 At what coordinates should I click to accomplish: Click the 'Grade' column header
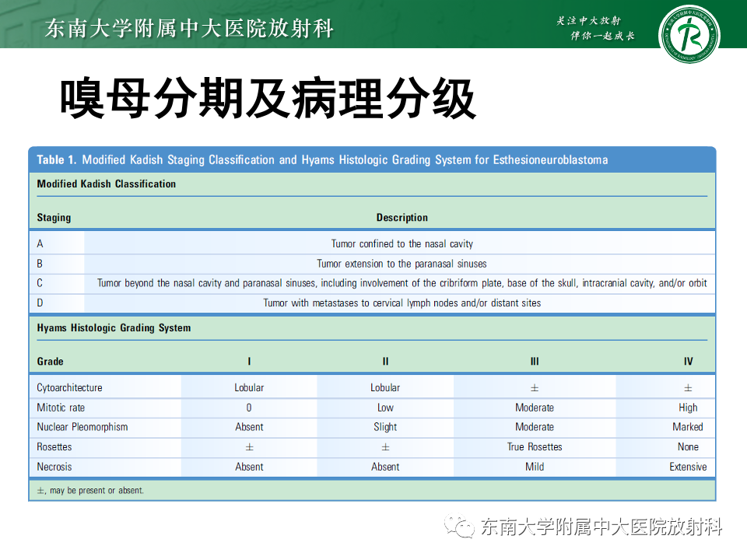pyautogui.click(x=50, y=362)
